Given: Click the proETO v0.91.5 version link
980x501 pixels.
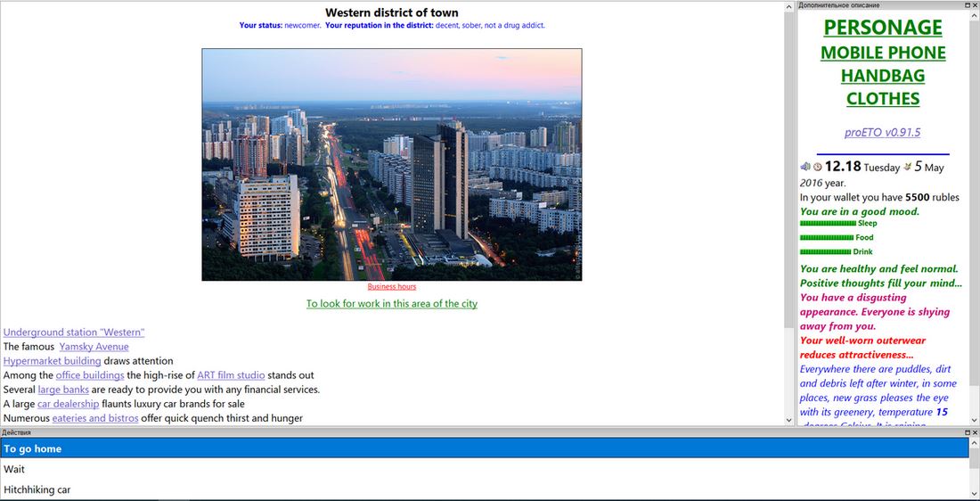Looking at the screenshot, I should (x=882, y=133).
